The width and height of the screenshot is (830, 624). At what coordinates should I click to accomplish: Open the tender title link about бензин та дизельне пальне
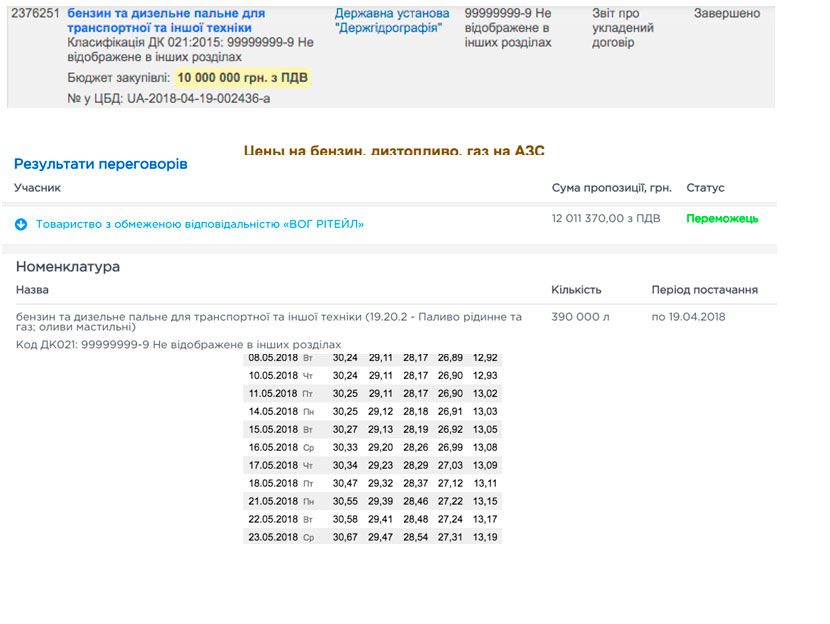pos(165,21)
